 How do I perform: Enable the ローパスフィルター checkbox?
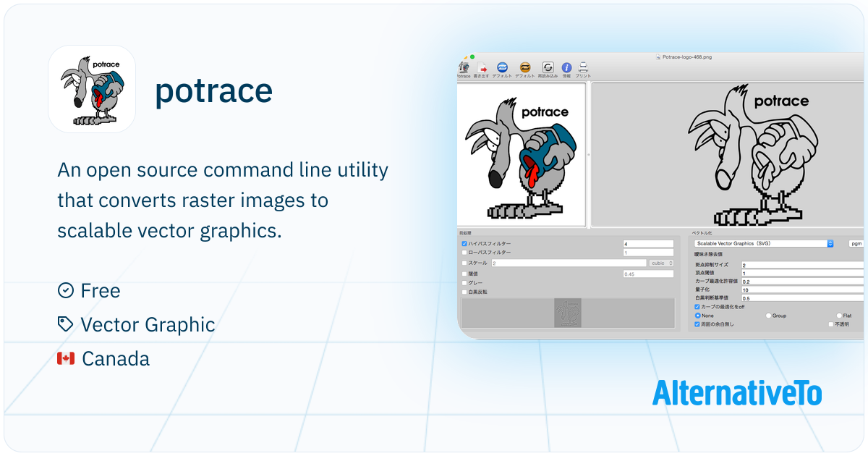click(x=464, y=253)
